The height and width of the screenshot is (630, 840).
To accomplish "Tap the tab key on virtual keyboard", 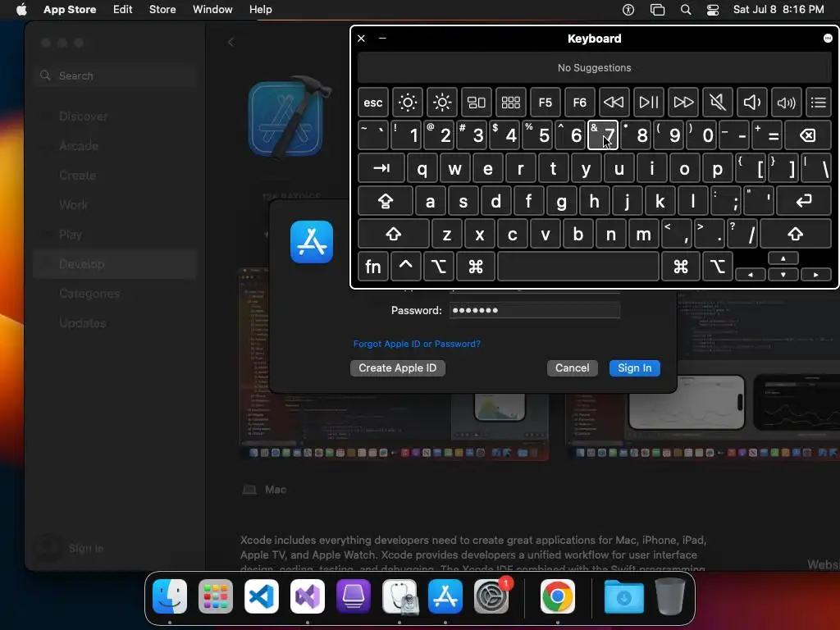I will point(381,168).
